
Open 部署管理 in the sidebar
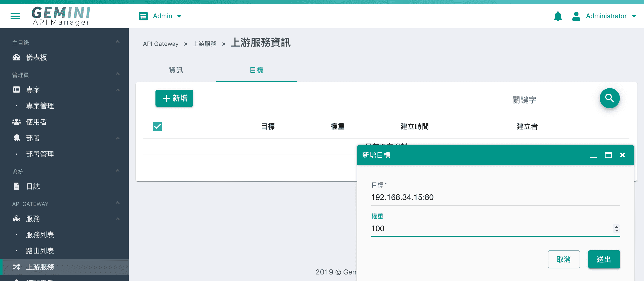pos(40,154)
